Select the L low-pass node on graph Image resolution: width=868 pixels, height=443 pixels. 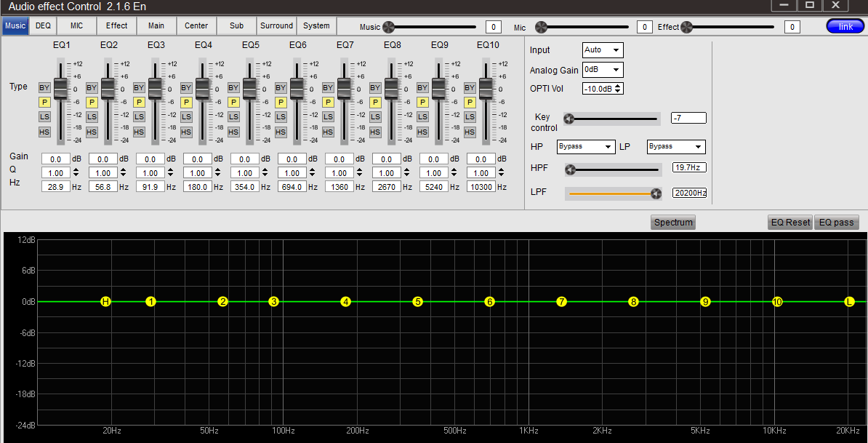pyautogui.click(x=849, y=301)
